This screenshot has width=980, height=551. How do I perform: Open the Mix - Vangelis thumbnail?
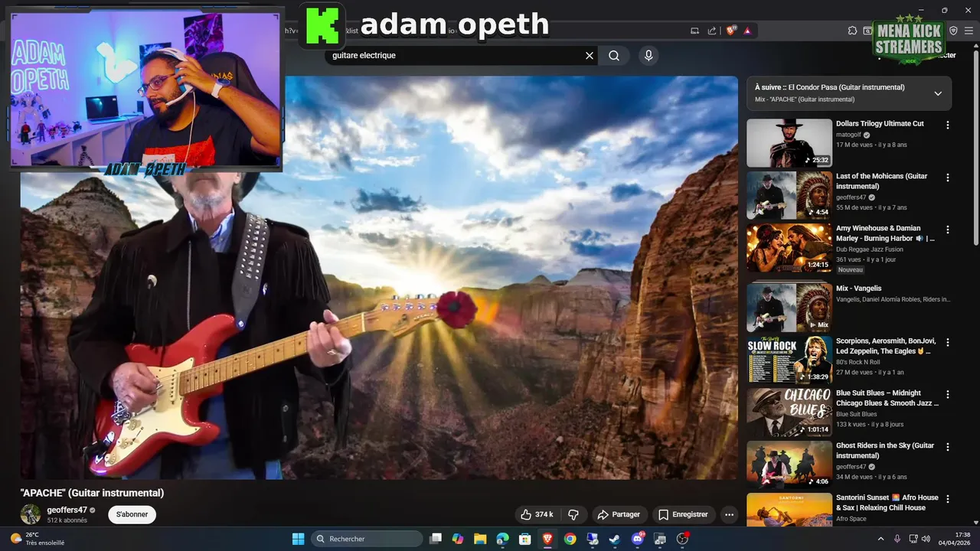(x=789, y=308)
